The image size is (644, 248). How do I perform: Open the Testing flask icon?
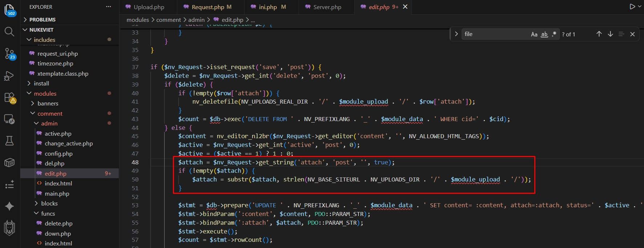(9, 141)
